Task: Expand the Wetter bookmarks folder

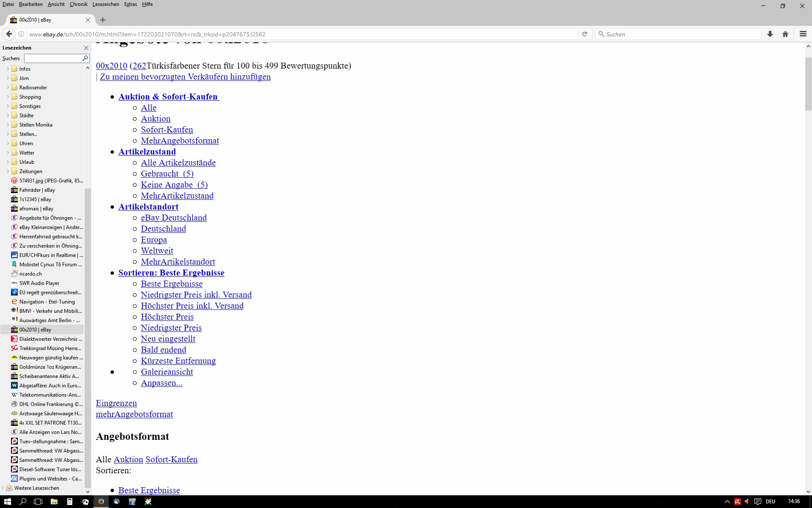Action: (x=8, y=153)
